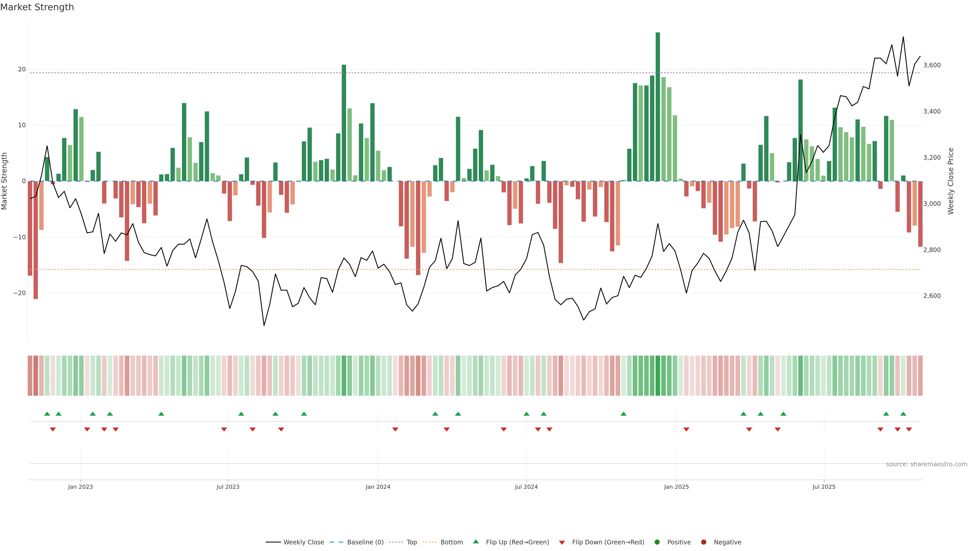The height and width of the screenshot is (551, 980).
Task: Click the Market Strength chart title
Action: point(37,7)
